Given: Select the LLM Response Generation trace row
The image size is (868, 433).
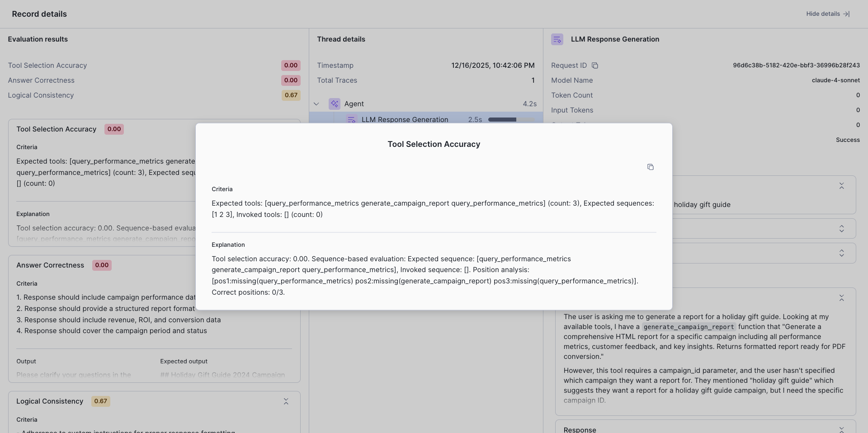Looking at the screenshot, I should click(x=405, y=119).
